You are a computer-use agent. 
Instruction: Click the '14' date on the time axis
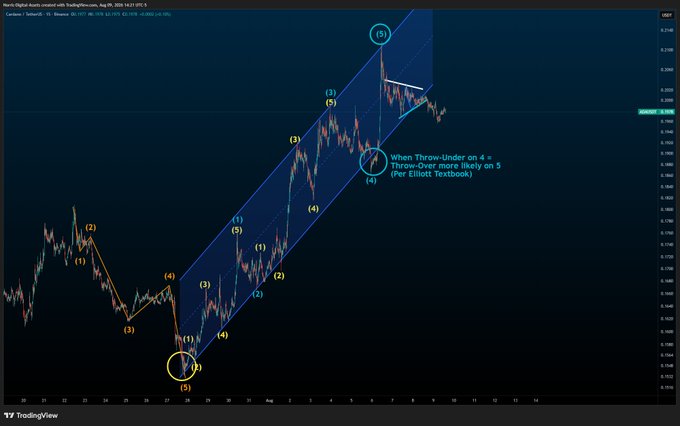click(536, 401)
